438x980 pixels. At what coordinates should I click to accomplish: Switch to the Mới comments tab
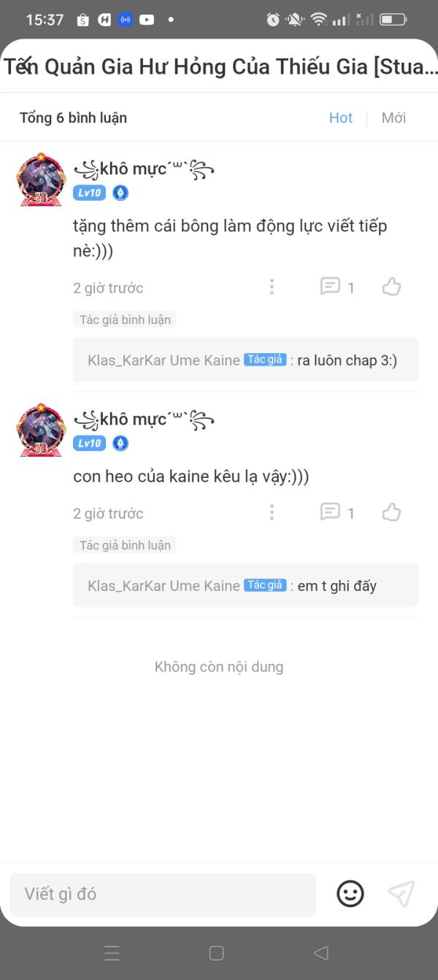(393, 117)
